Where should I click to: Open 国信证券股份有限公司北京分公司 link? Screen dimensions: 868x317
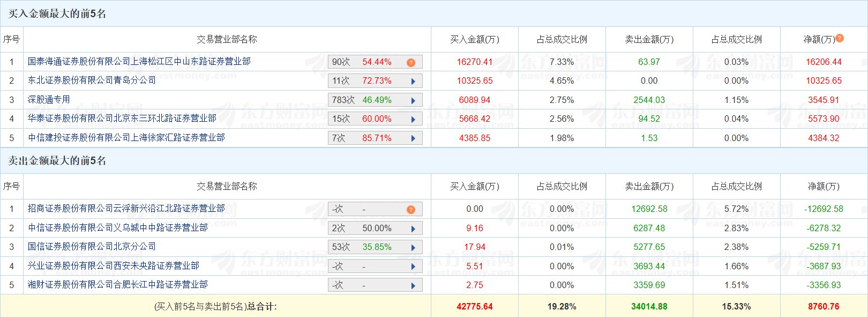click(x=92, y=247)
